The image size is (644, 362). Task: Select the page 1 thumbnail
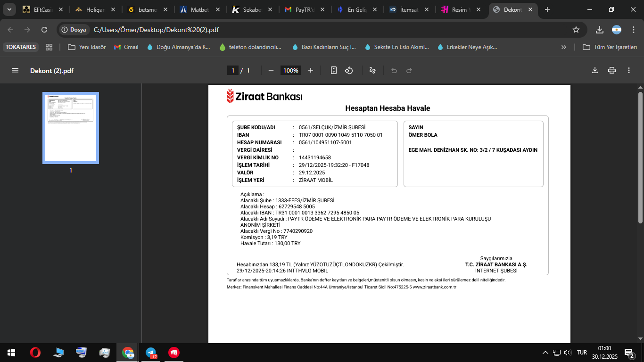[71, 128]
